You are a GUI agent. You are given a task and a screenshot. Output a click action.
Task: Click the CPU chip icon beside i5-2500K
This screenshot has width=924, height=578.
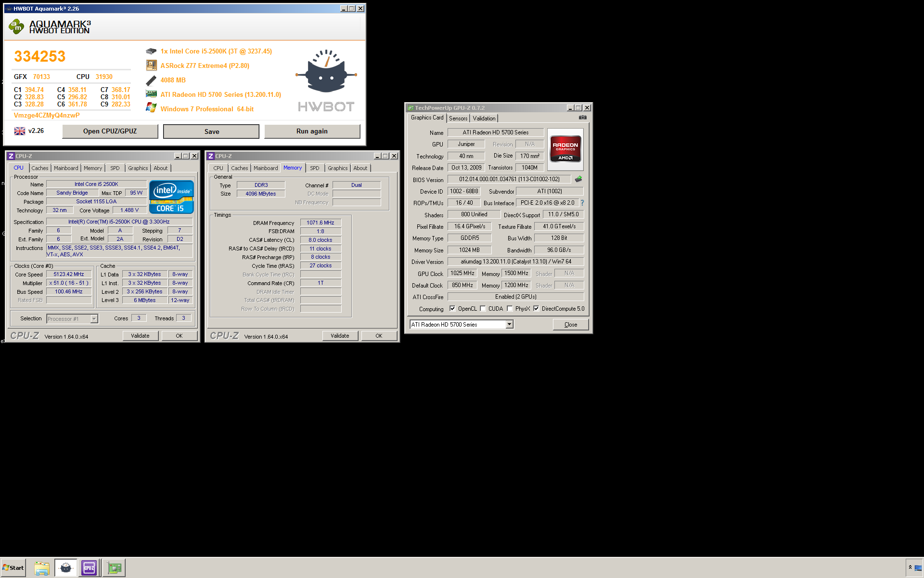[x=151, y=52]
